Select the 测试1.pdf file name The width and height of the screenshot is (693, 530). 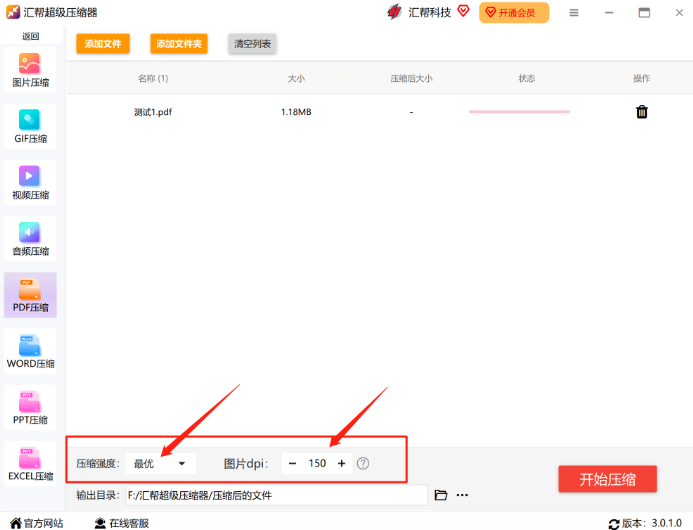tap(153, 112)
